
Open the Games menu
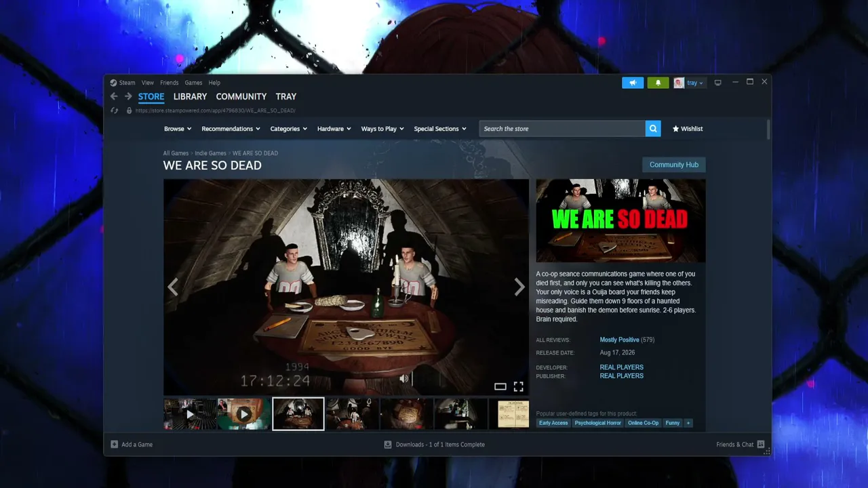coord(194,83)
